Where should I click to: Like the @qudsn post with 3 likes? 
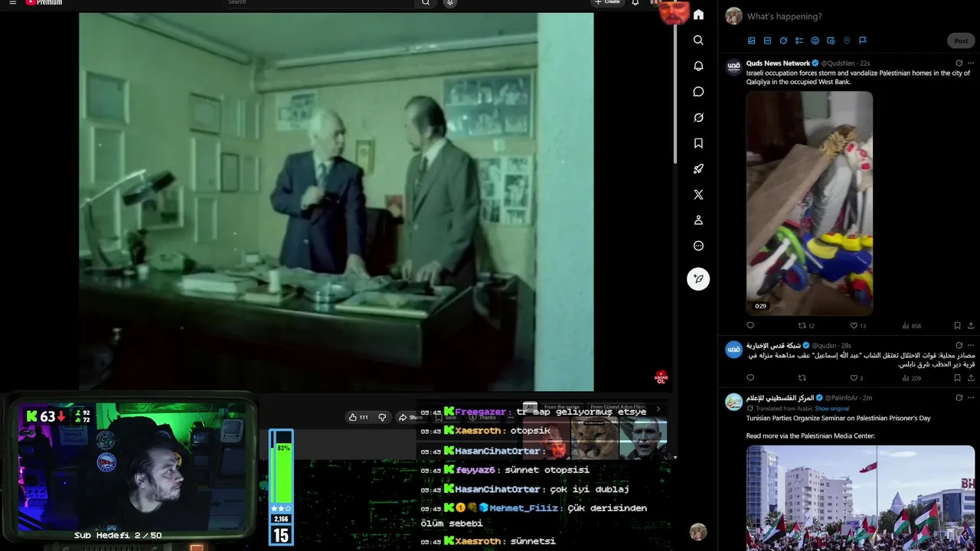(856, 378)
